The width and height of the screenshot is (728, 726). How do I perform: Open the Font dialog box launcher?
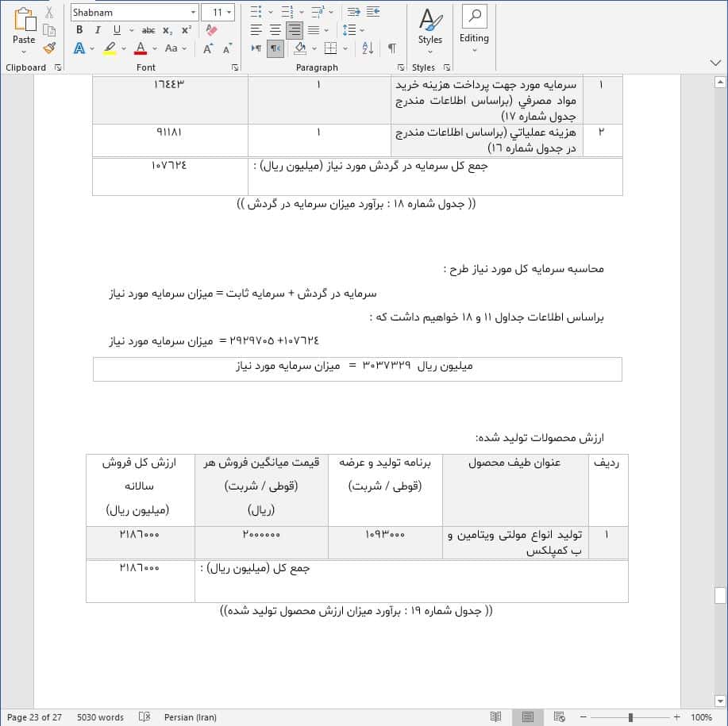[235, 67]
